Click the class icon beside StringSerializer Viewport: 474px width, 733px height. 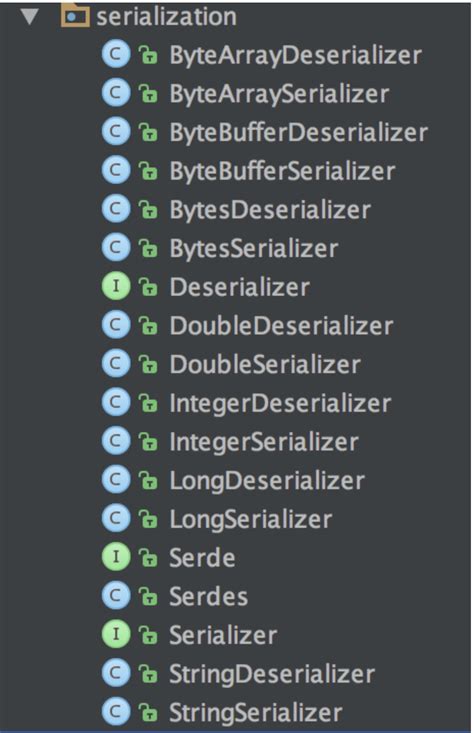click(x=115, y=711)
